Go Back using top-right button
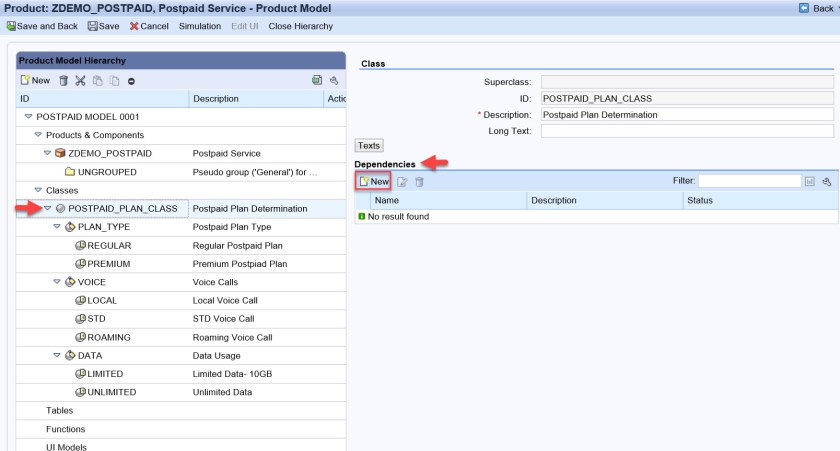The image size is (840, 451). click(x=818, y=9)
